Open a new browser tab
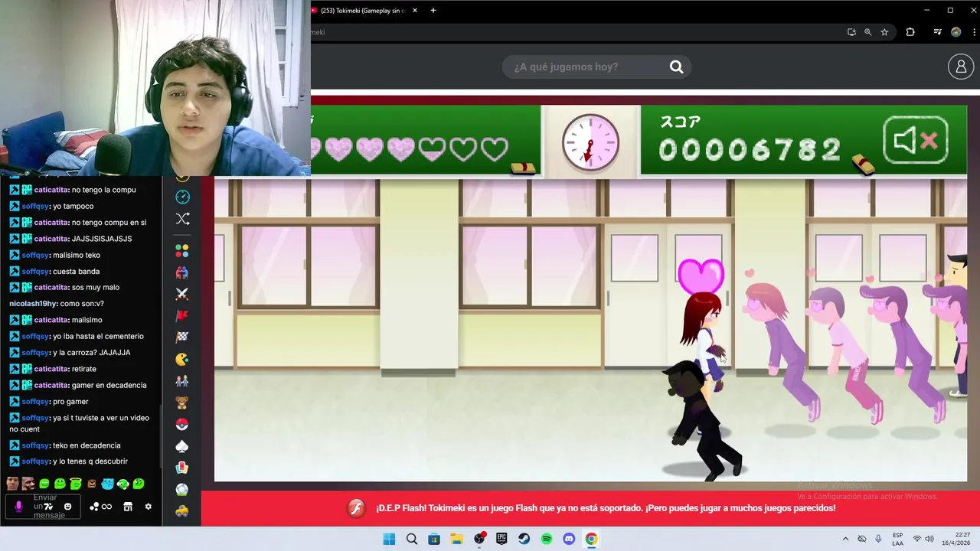The width and height of the screenshot is (980, 551). tap(433, 10)
